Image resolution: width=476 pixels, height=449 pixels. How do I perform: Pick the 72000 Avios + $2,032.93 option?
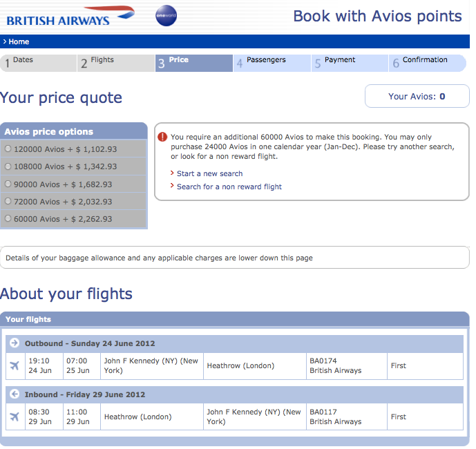pyautogui.click(x=8, y=201)
